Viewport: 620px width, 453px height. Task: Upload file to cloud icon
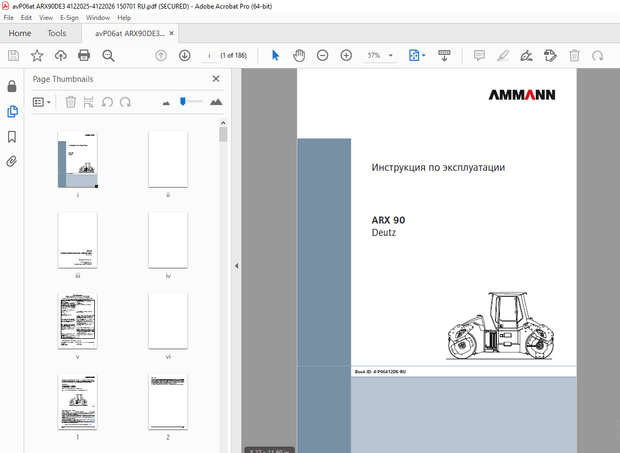(x=60, y=55)
